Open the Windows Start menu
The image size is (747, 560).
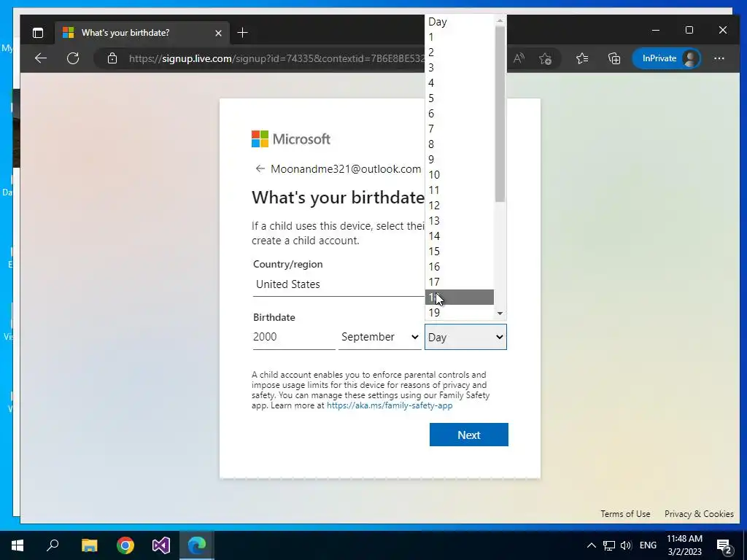coord(18,545)
